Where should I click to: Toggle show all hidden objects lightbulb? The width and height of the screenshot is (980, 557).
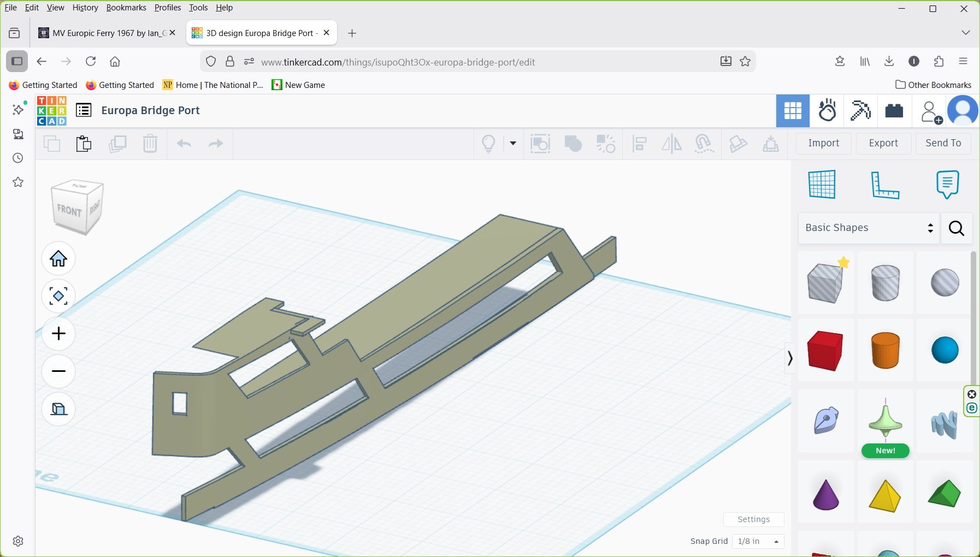tap(488, 144)
